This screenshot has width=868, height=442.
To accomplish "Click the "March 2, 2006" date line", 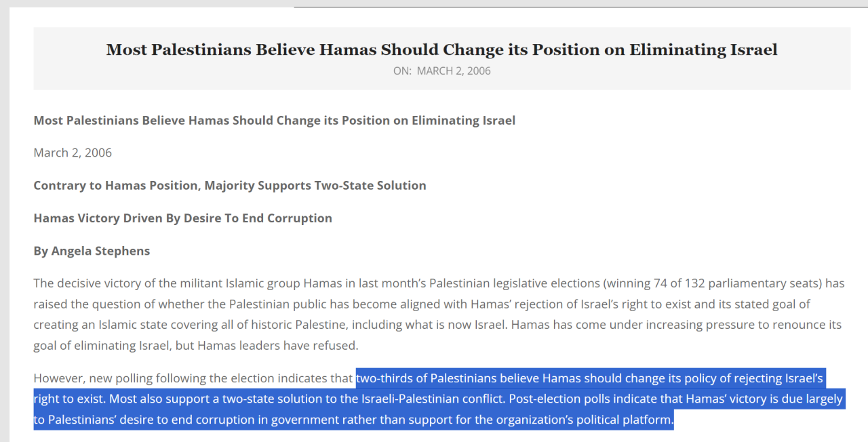I will click(73, 153).
